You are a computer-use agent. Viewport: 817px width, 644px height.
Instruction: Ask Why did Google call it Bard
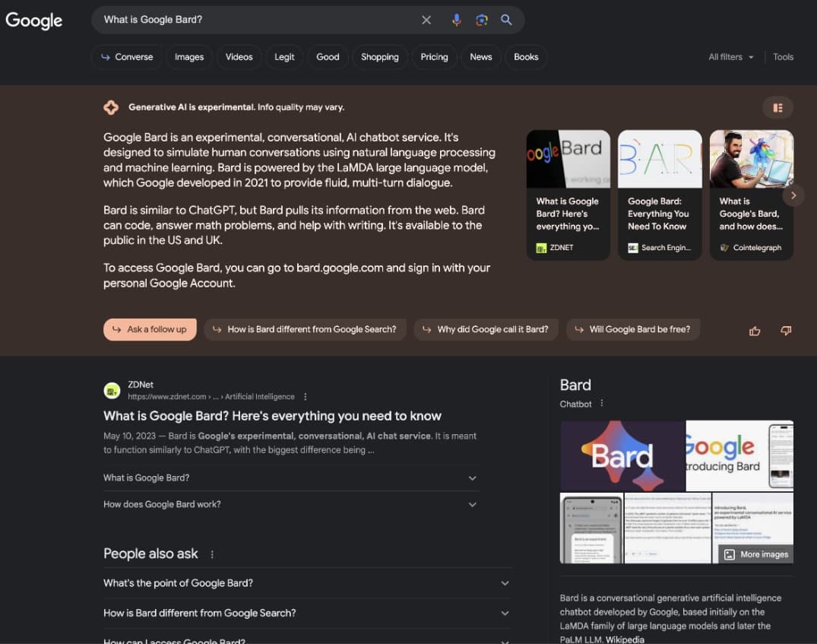[x=486, y=329]
